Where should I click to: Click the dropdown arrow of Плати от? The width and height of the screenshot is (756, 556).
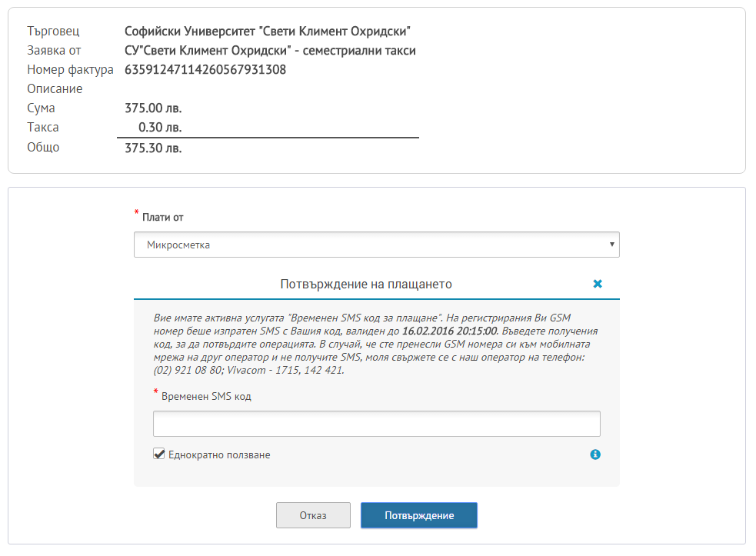click(x=611, y=245)
